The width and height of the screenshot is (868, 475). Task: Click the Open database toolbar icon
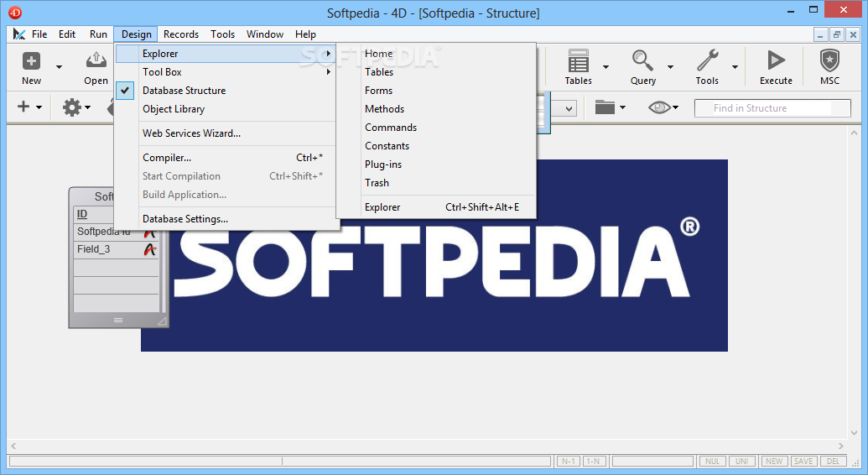(x=96, y=60)
